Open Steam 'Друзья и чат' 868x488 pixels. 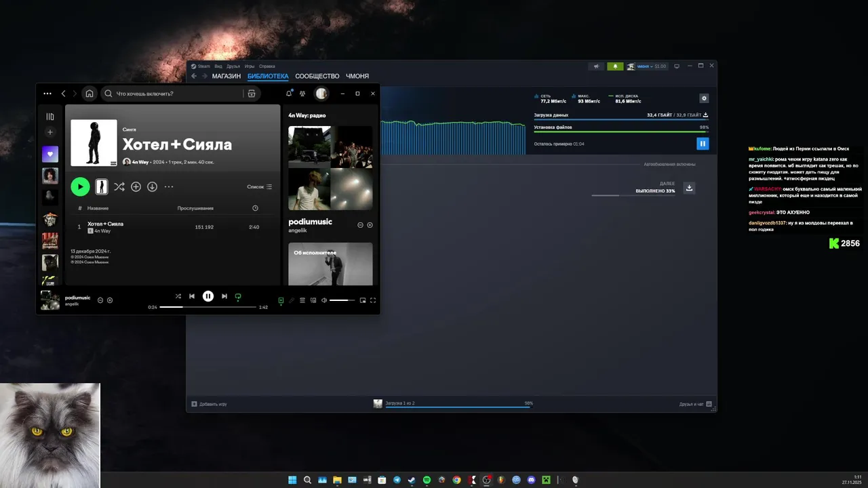click(696, 404)
